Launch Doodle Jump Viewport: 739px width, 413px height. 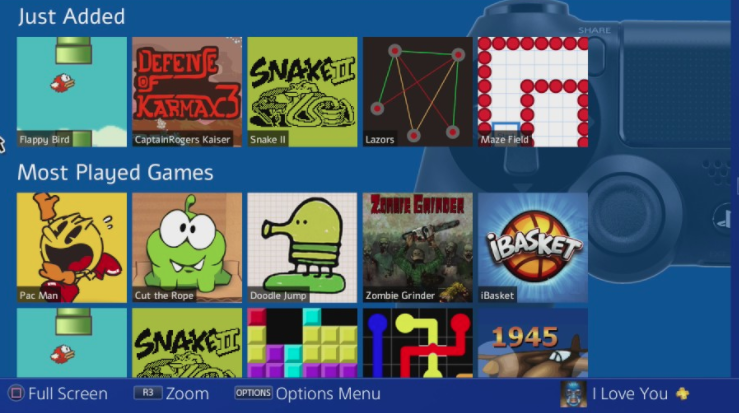coord(302,248)
